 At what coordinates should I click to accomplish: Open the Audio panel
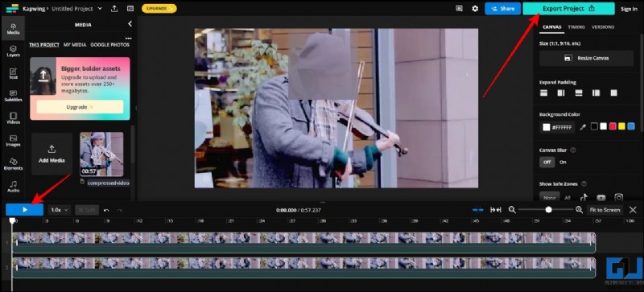[x=13, y=187]
